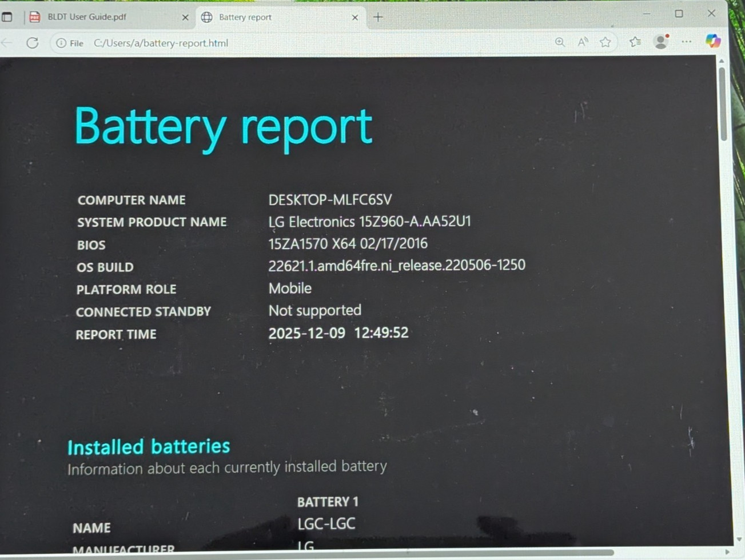Image resolution: width=745 pixels, height=560 pixels.
Task: View File site information icon
Action: (x=70, y=43)
